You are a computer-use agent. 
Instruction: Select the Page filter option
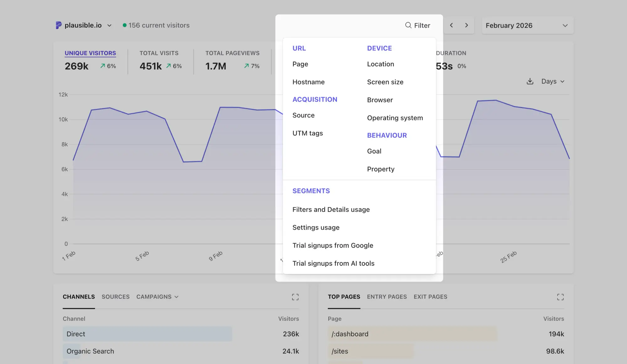click(300, 64)
